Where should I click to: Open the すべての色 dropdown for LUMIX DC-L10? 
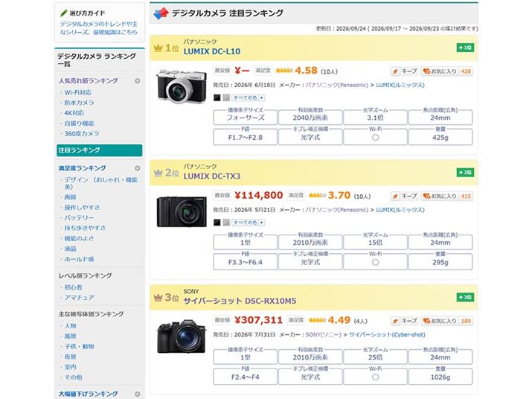[x=248, y=98]
